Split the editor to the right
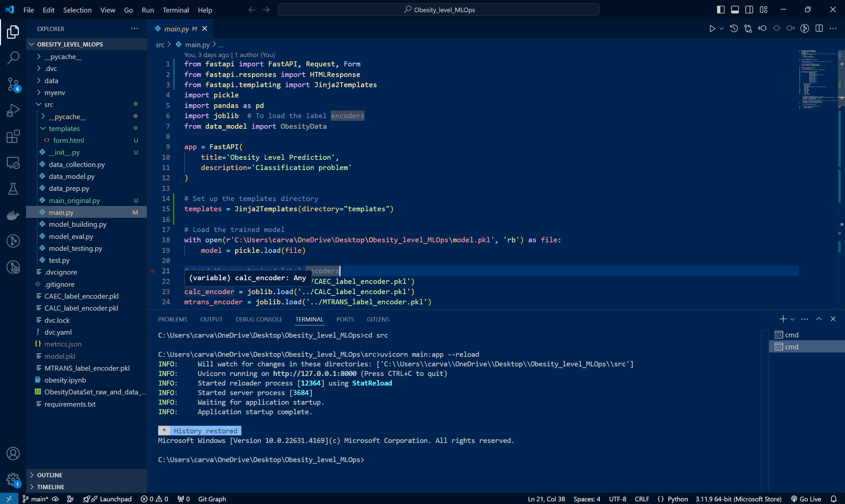Viewport: 845px width, 504px height. coord(819,28)
